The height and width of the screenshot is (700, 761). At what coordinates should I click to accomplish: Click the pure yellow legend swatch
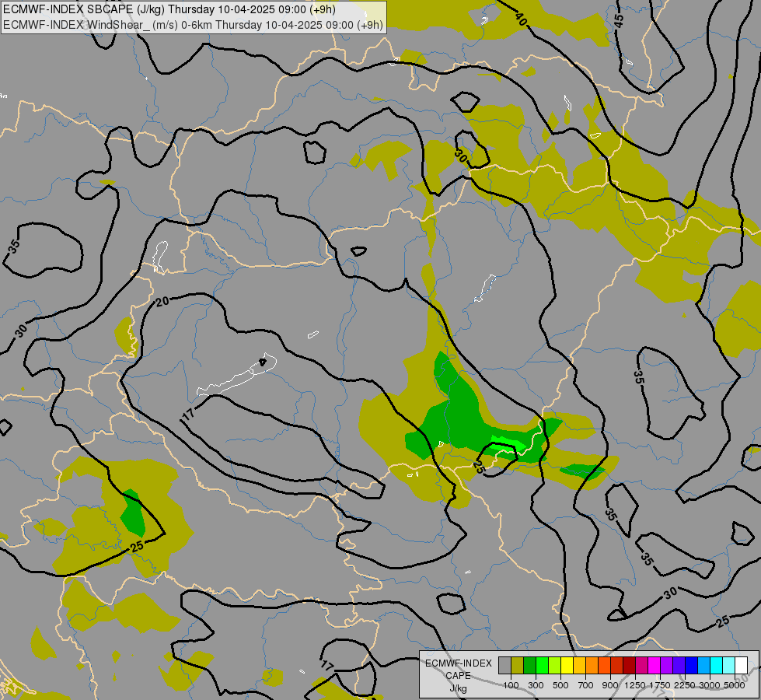point(567,666)
